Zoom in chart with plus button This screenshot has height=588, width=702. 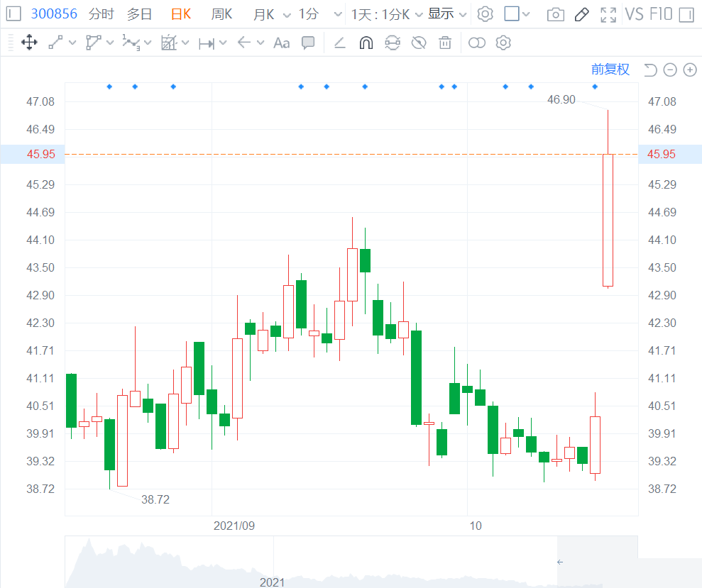tap(690, 70)
